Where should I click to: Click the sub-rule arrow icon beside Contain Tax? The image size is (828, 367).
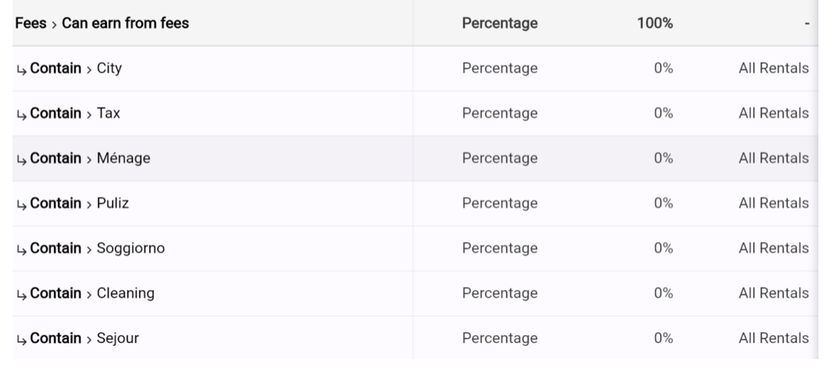pyautogui.click(x=21, y=115)
